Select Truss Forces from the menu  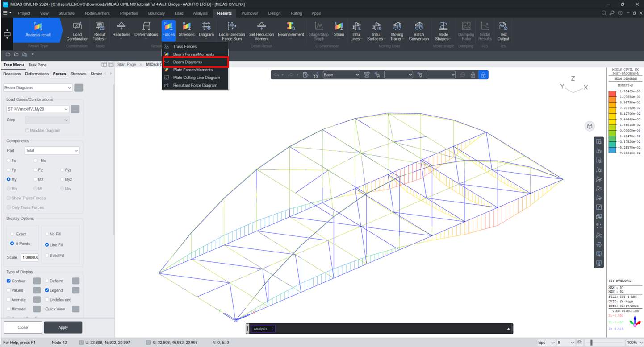[x=195, y=46]
